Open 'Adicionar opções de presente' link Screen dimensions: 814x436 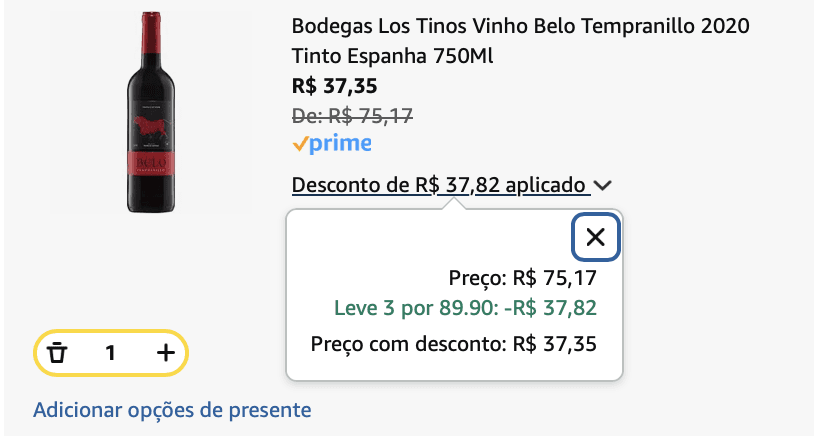click(172, 410)
